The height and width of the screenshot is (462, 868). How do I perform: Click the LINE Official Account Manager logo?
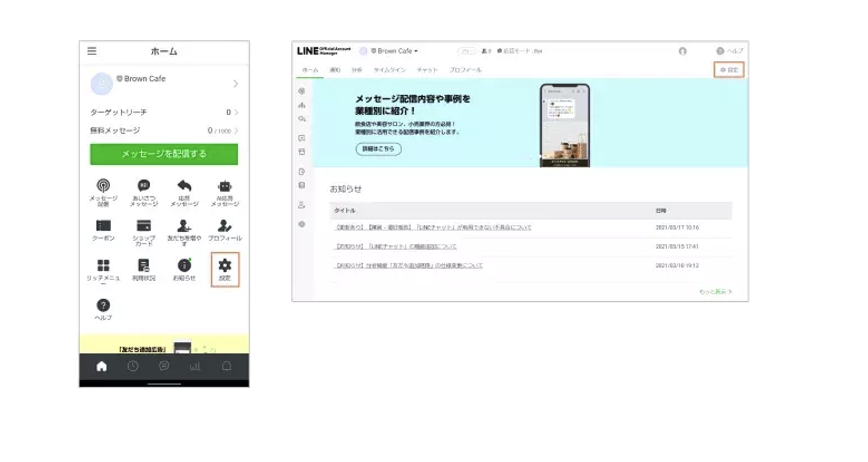point(324,51)
